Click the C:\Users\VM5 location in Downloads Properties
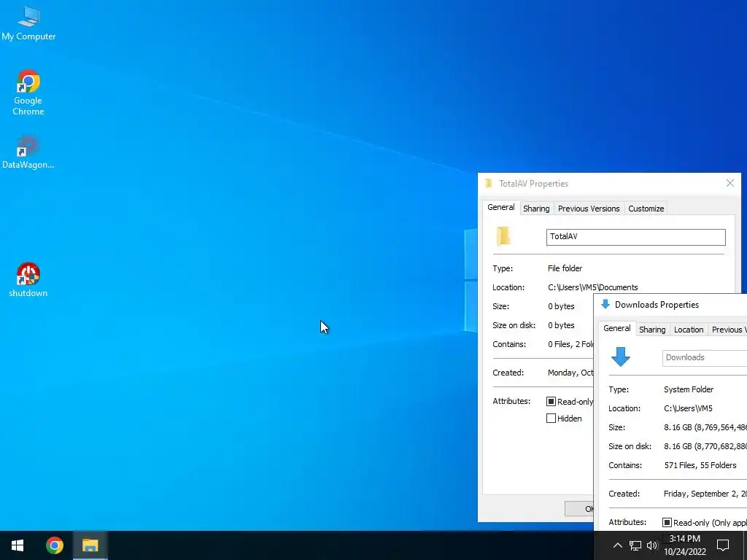Screen dimensions: 747x560 coord(689,408)
